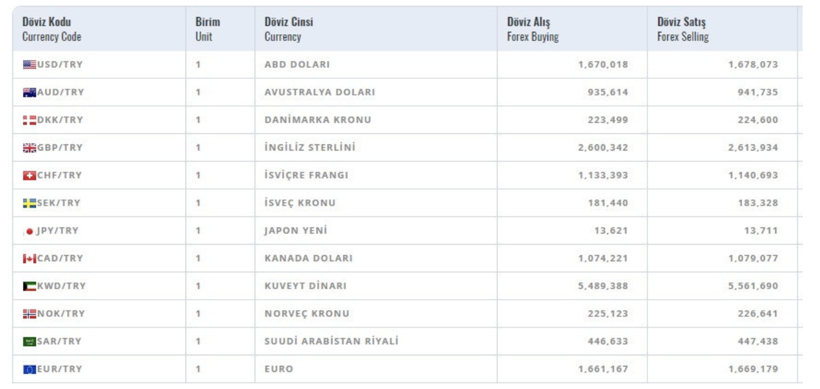
Task: Click the EU flag icon for EUR/TRY
Action: [29, 370]
